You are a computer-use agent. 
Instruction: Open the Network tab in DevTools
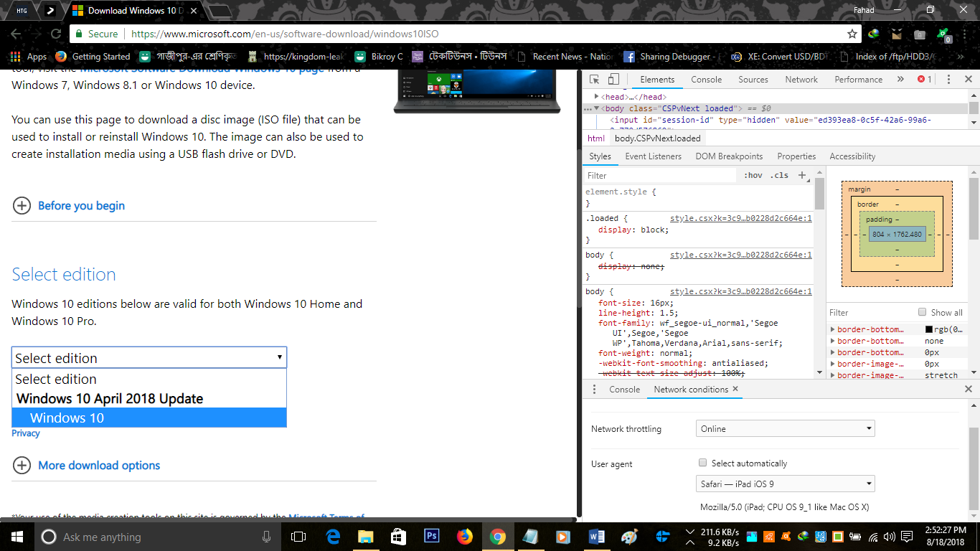tap(801, 80)
